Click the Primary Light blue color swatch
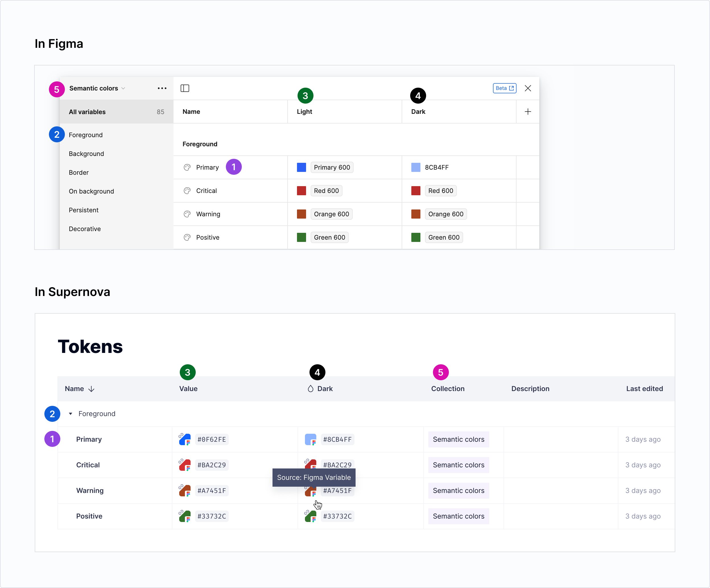This screenshot has height=588, width=710. 301,167
